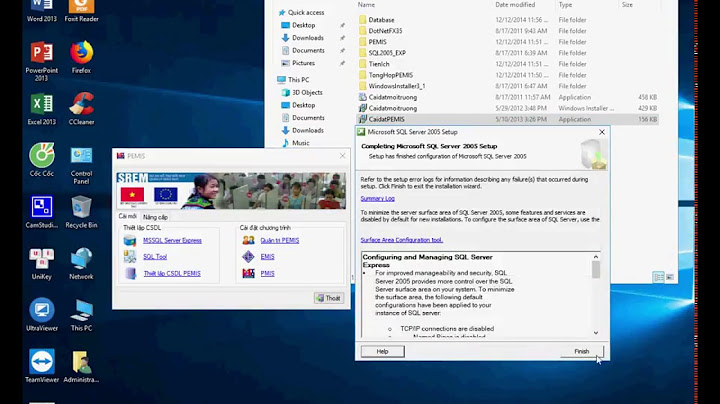Select This PC in Explorer sidebar
The width and height of the screenshot is (720, 404).
294,79
